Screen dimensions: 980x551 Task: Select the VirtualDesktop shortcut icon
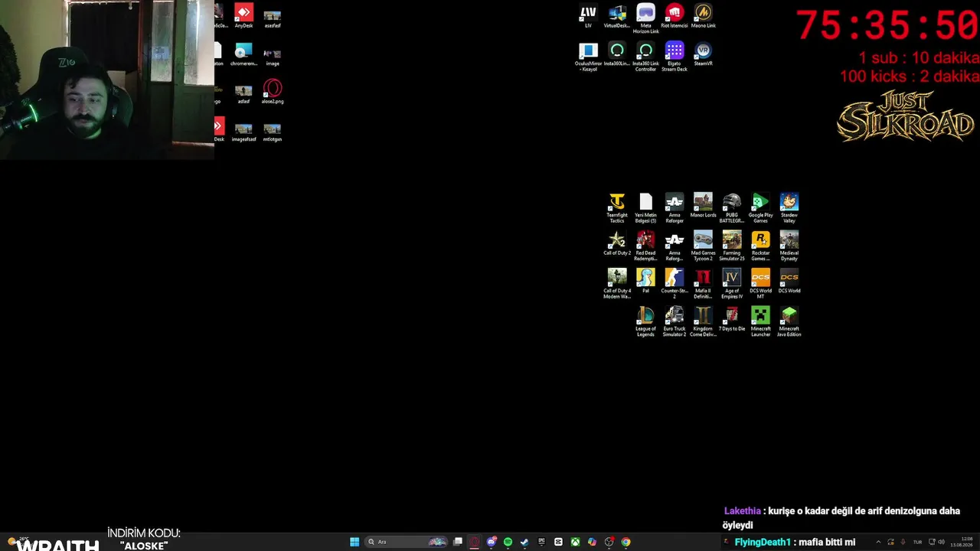click(617, 16)
